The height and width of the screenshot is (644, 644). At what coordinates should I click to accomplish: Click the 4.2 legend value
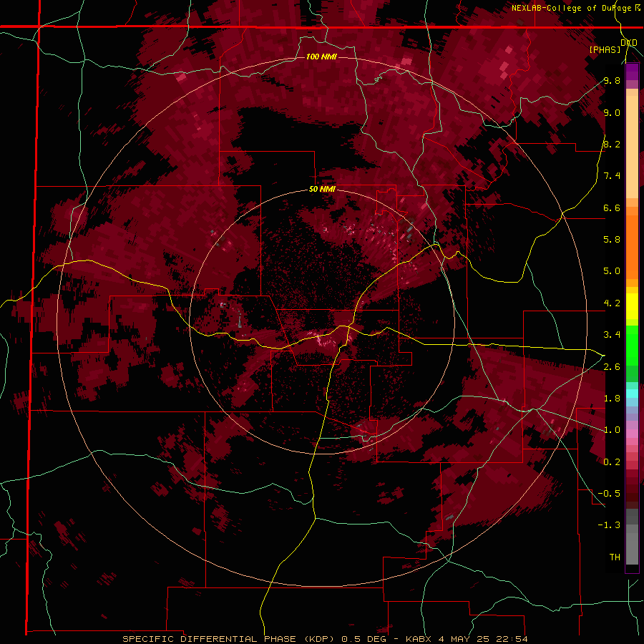[612, 303]
